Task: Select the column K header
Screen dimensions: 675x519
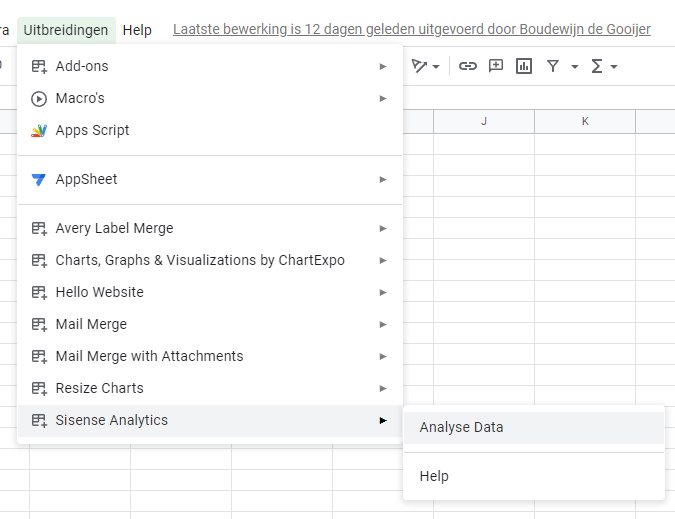Action: coord(585,121)
